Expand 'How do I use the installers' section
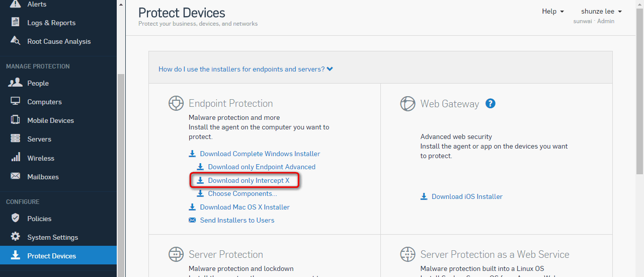The image size is (644, 277). point(246,69)
